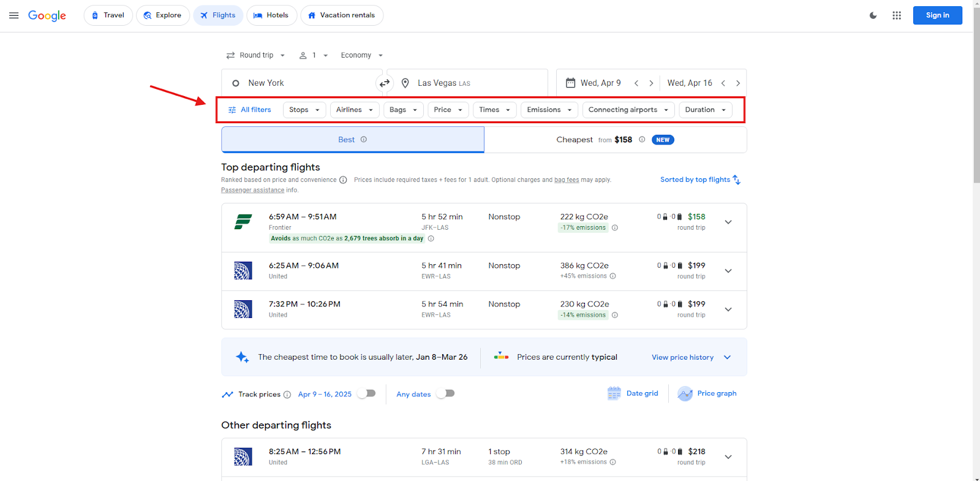Click info icon on Frontier trees badge
Viewport: 980px width, 481px height.
[431, 238]
